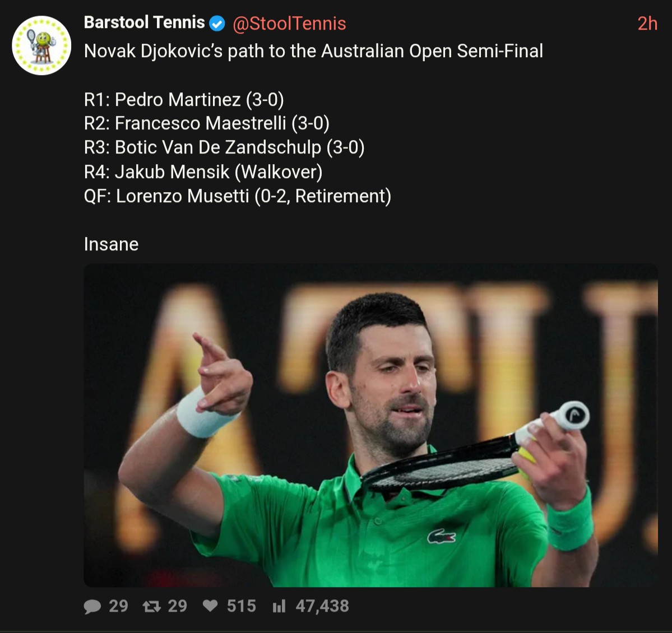Click the blue verified badge
The image size is (672, 633).
tap(217, 23)
